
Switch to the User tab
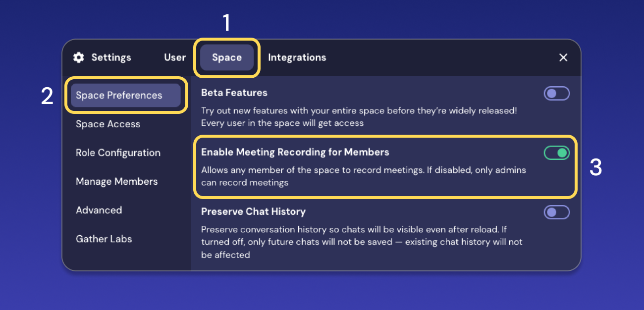pos(175,57)
